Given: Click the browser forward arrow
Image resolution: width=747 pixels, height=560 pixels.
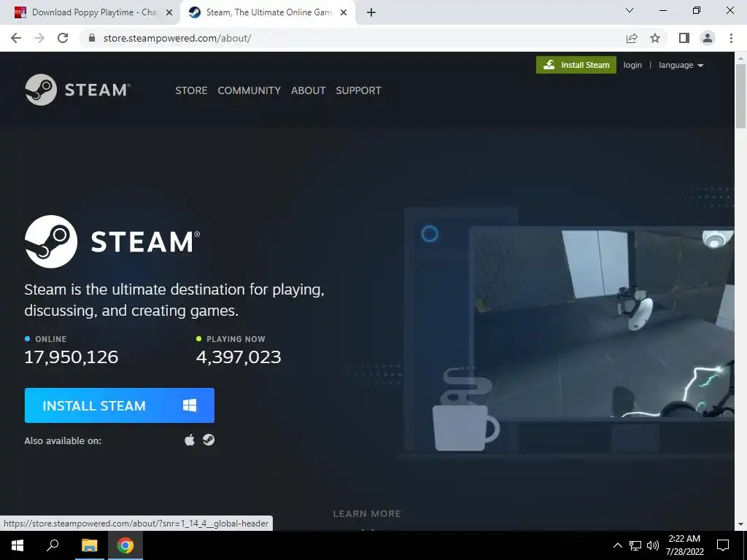Looking at the screenshot, I should pos(39,38).
